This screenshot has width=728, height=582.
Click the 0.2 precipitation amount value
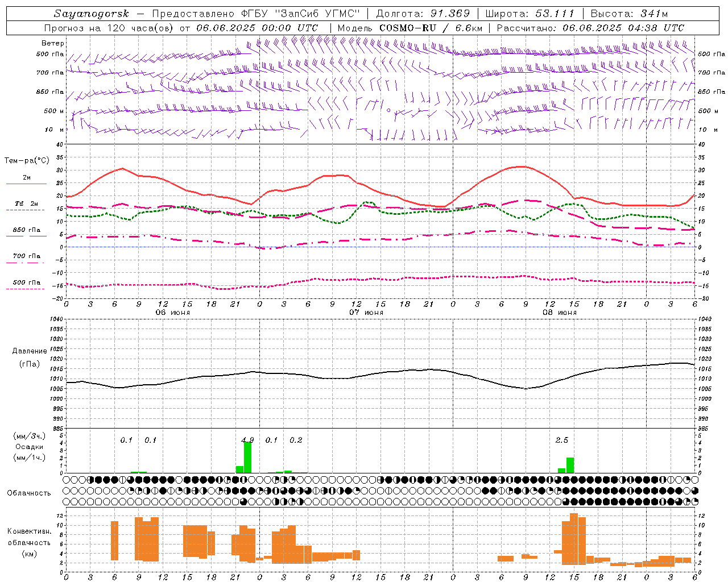[x=296, y=440]
